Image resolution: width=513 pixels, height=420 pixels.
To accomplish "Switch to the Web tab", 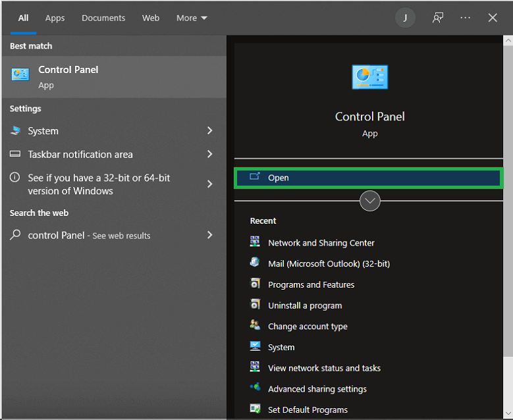I will point(151,18).
